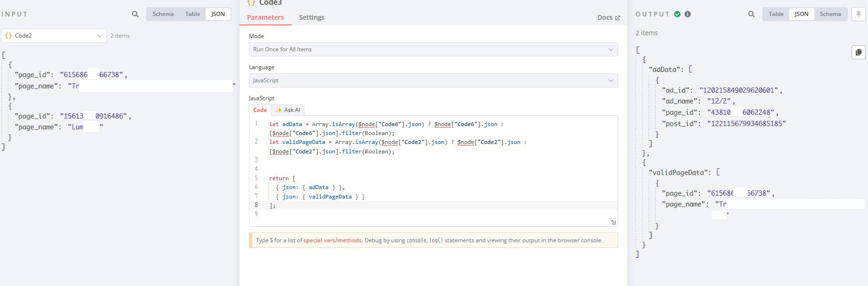Click the green output success checkmark
This screenshot has height=286, width=868.
(x=677, y=14)
